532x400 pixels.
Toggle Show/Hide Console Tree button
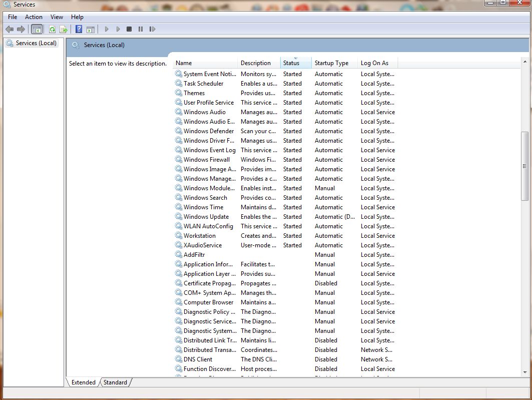pos(37,30)
